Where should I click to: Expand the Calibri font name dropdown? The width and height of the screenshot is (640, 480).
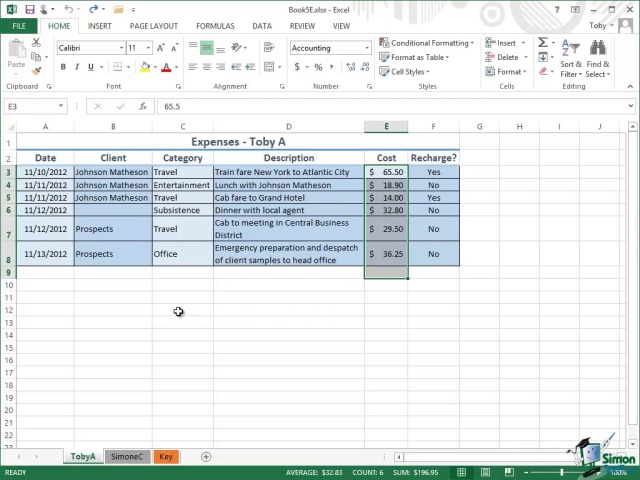click(121, 48)
